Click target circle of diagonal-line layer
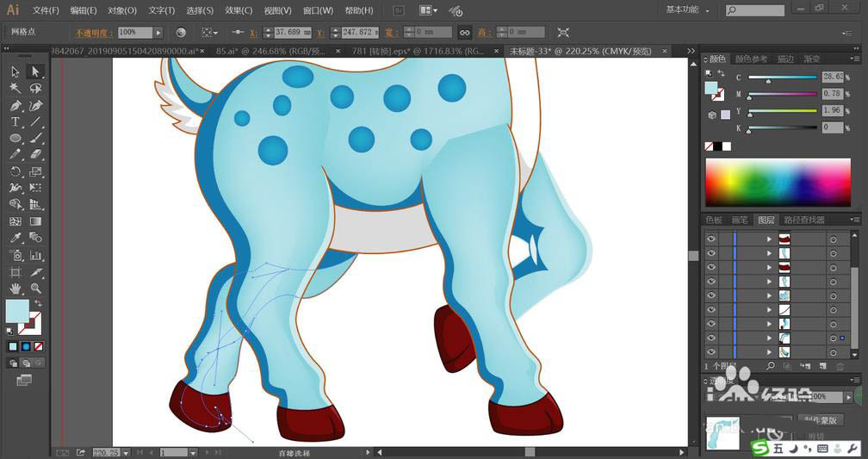The width and height of the screenshot is (868, 459). [x=834, y=309]
